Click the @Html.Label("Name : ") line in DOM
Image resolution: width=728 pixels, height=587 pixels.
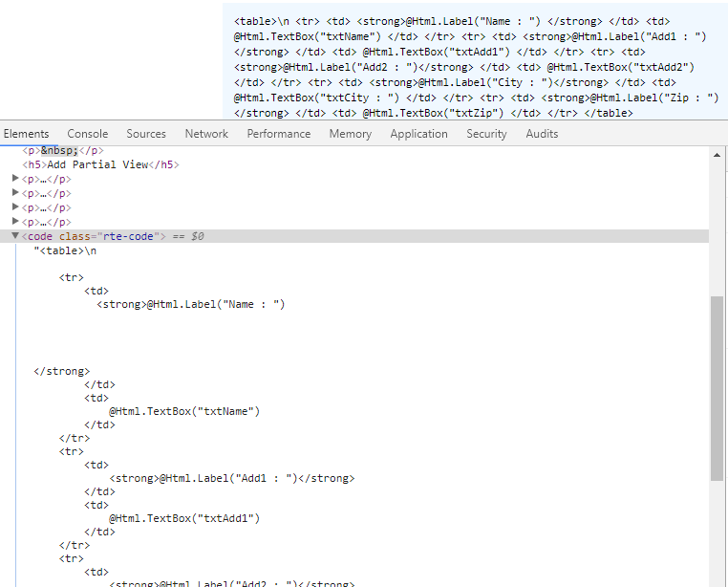(x=191, y=304)
